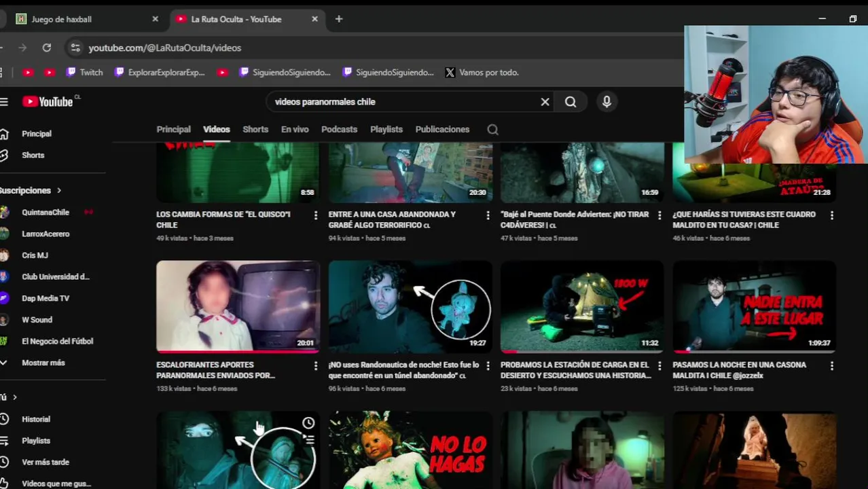Switch to Principal channel tab
Image resolution: width=868 pixels, height=489 pixels.
173,129
